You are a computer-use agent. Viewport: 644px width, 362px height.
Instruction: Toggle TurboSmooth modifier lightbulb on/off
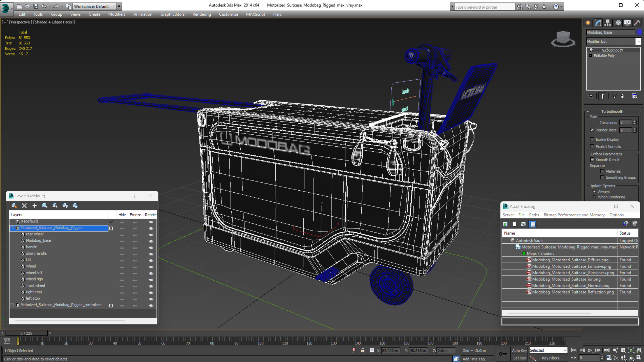591,50
